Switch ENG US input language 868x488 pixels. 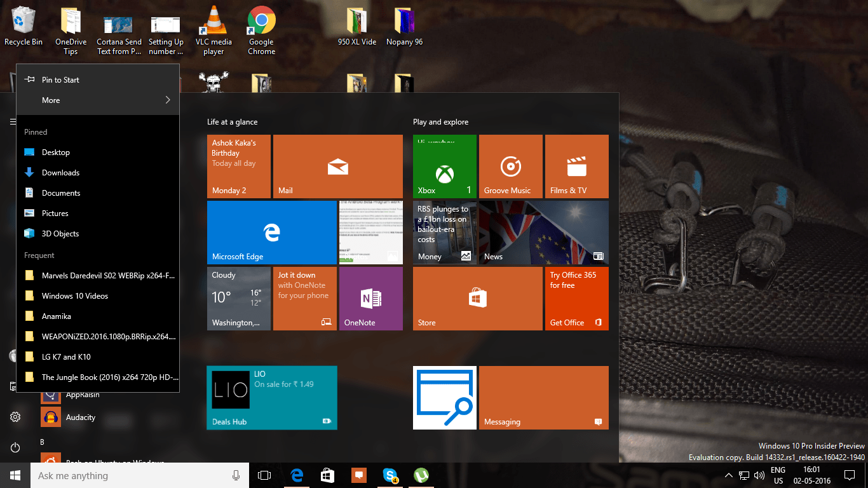(778, 475)
